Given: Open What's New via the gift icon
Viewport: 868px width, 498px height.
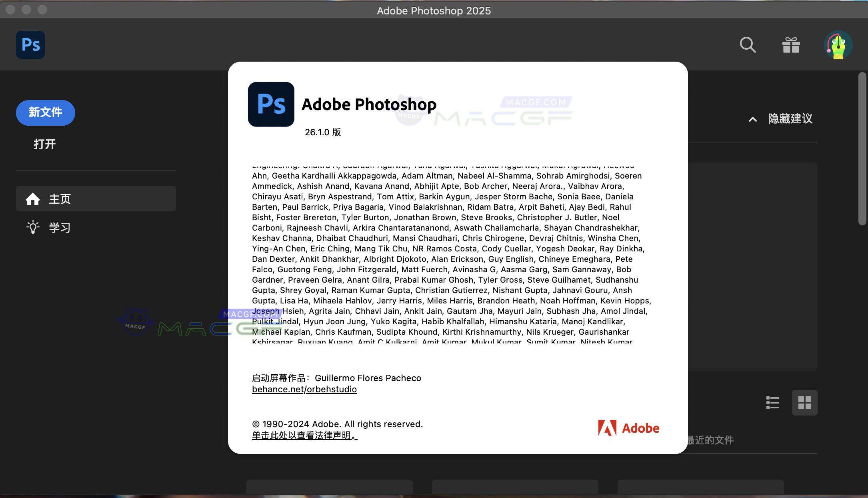Looking at the screenshot, I should 791,45.
